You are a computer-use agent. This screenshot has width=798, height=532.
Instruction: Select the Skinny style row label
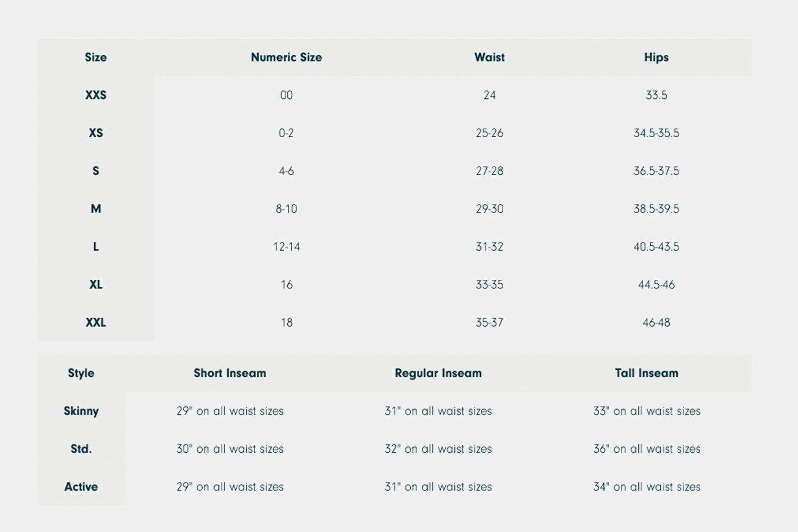point(81,411)
